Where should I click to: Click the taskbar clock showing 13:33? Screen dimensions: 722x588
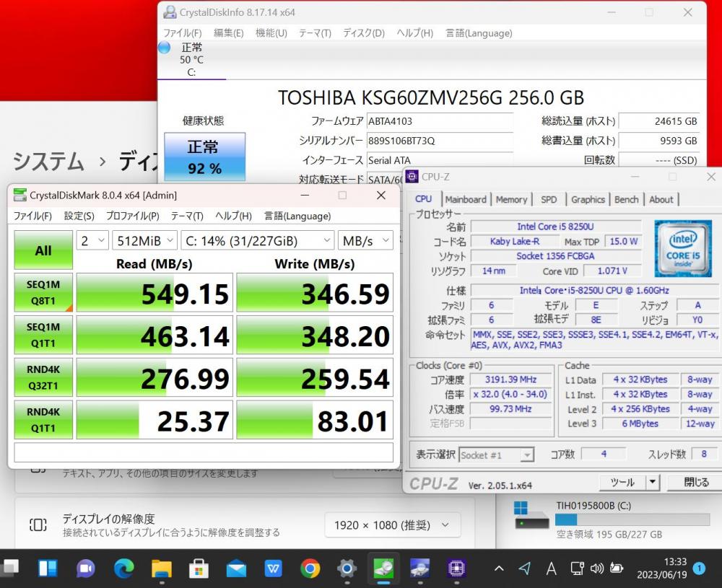point(661,569)
